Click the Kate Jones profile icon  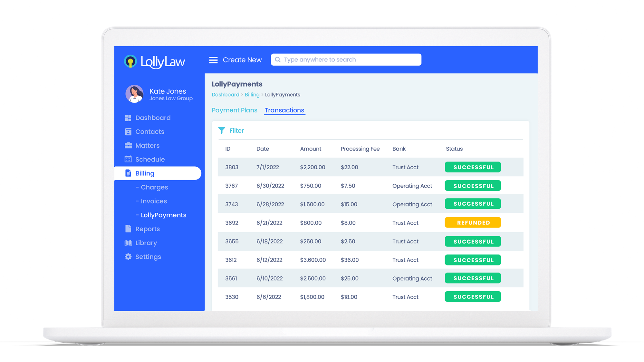point(134,94)
